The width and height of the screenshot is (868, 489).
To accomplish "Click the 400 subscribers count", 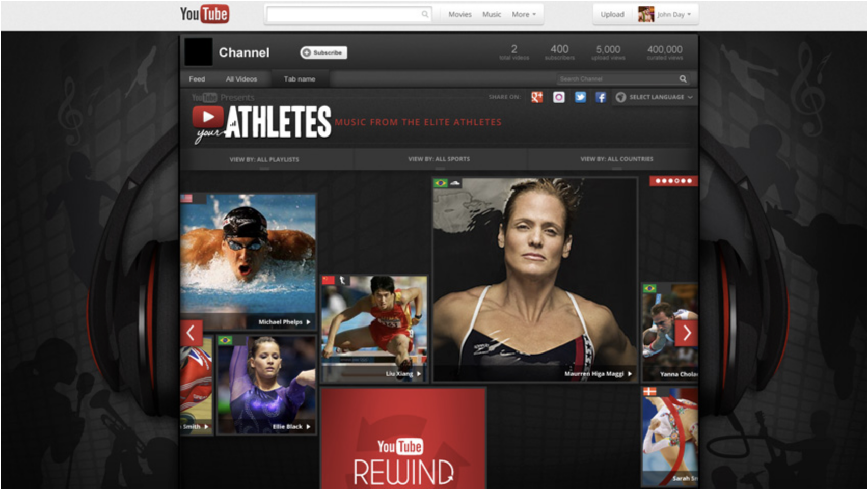I will tap(559, 52).
